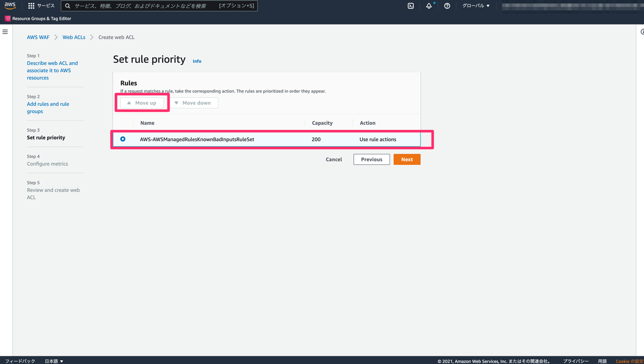
Task: Click inside the top search field
Action: point(161,6)
